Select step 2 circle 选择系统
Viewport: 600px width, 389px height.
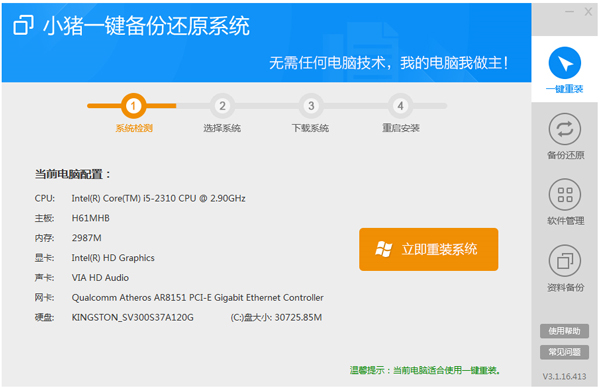[222, 106]
